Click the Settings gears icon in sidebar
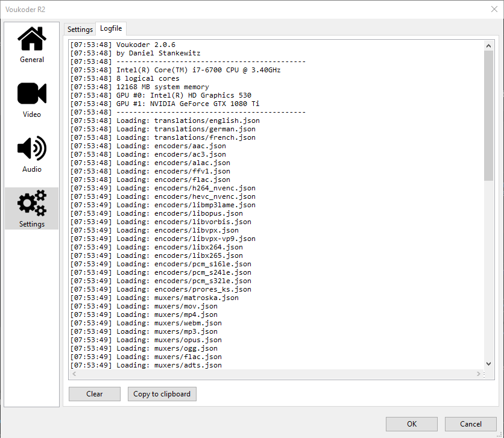Screen dimensions: 504x438 pyautogui.click(x=32, y=204)
